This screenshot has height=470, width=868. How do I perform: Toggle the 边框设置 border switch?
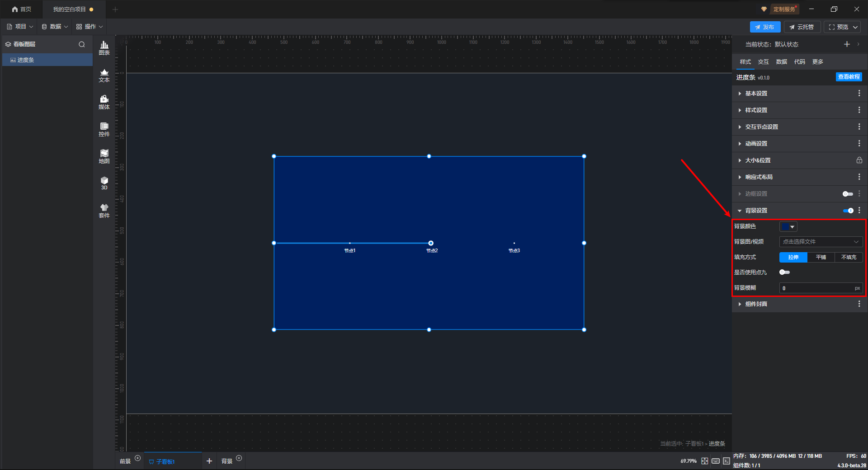(848, 194)
